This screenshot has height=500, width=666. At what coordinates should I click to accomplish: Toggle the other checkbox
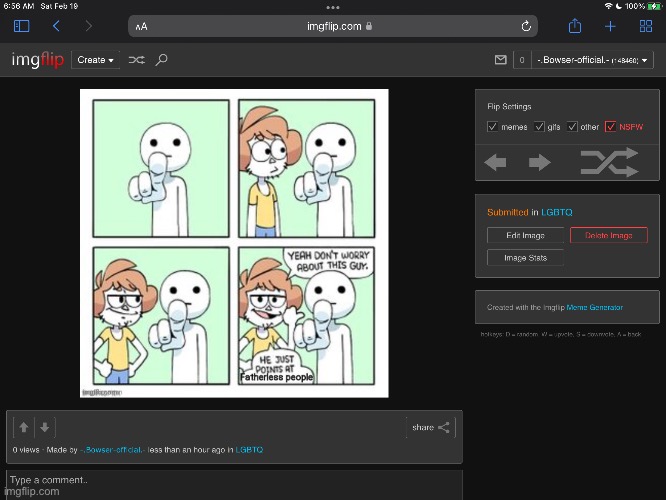[x=572, y=127]
